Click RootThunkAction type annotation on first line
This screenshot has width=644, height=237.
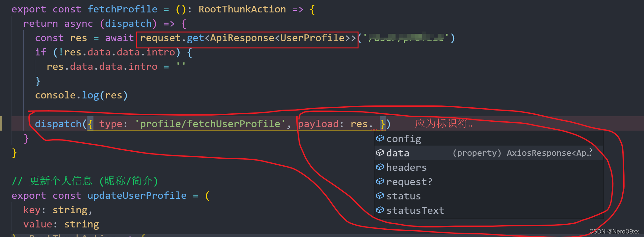pos(242,9)
